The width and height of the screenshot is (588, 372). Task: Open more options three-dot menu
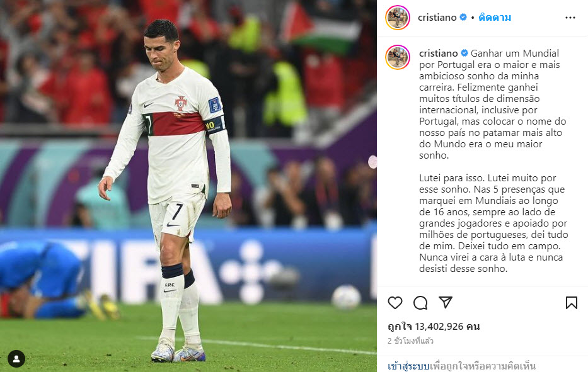[570, 18]
